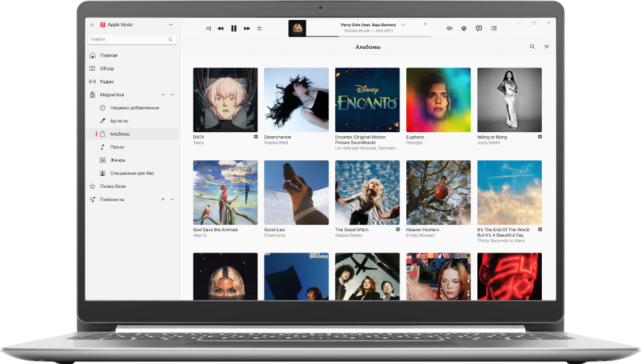Click the artist name Alex G
Viewport: 641px width, 364px height.
200,235
